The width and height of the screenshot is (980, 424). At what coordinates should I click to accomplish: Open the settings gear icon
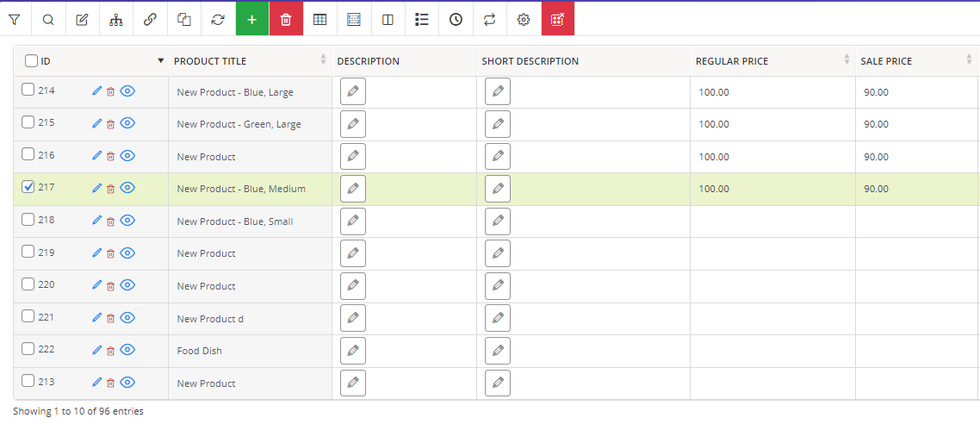(524, 19)
